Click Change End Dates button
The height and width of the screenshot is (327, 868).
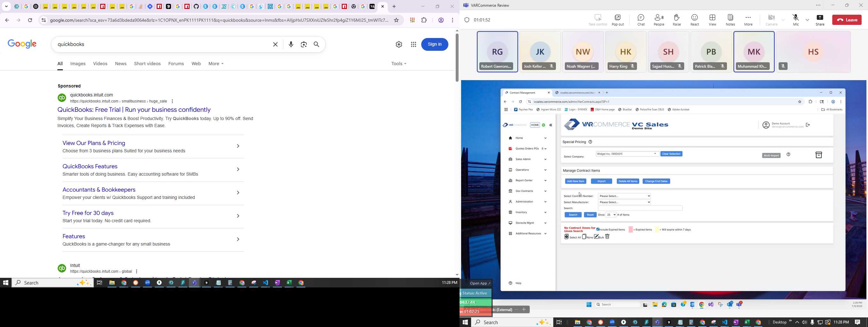click(656, 181)
